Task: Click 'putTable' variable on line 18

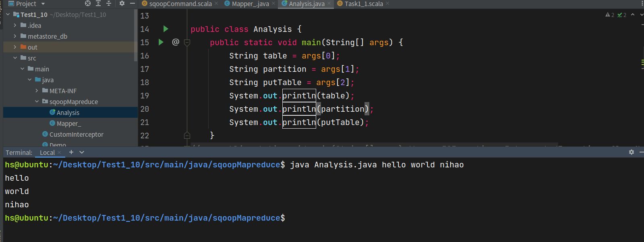Action: tap(282, 82)
